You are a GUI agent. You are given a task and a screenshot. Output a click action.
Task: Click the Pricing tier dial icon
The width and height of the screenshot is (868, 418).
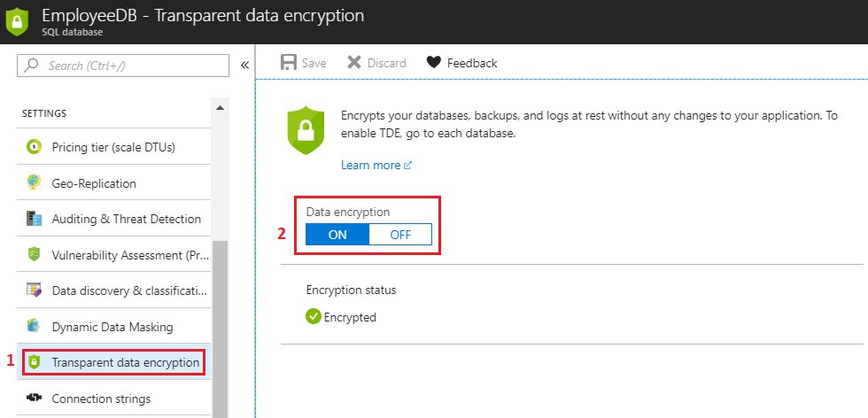click(x=34, y=147)
